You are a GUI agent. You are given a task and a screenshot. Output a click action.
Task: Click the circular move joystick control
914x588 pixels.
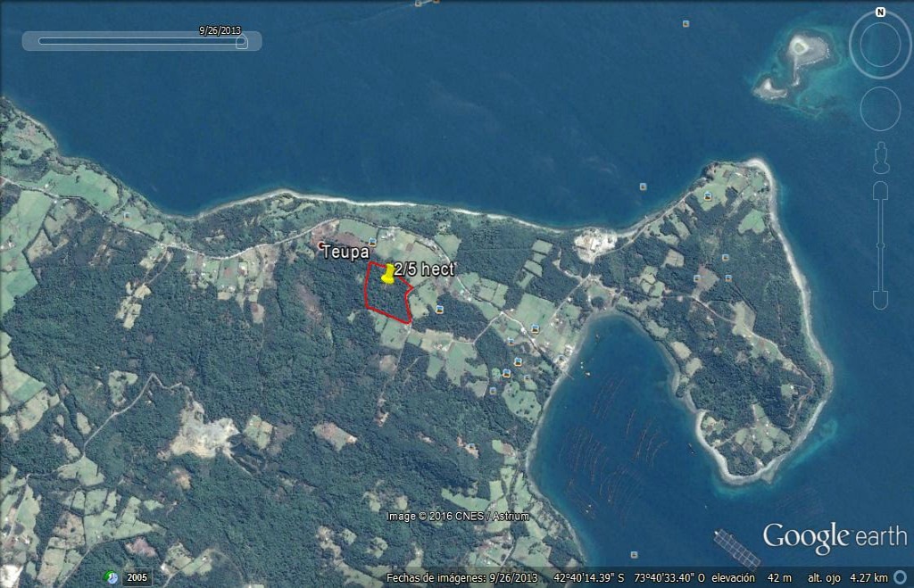(x=880, y=109)
